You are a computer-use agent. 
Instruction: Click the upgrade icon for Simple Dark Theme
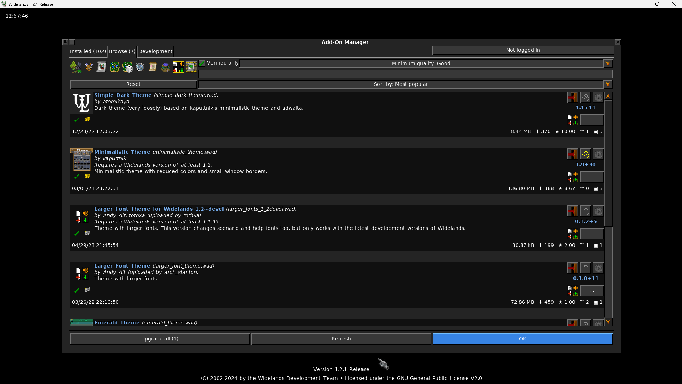[x=585, y=97]
